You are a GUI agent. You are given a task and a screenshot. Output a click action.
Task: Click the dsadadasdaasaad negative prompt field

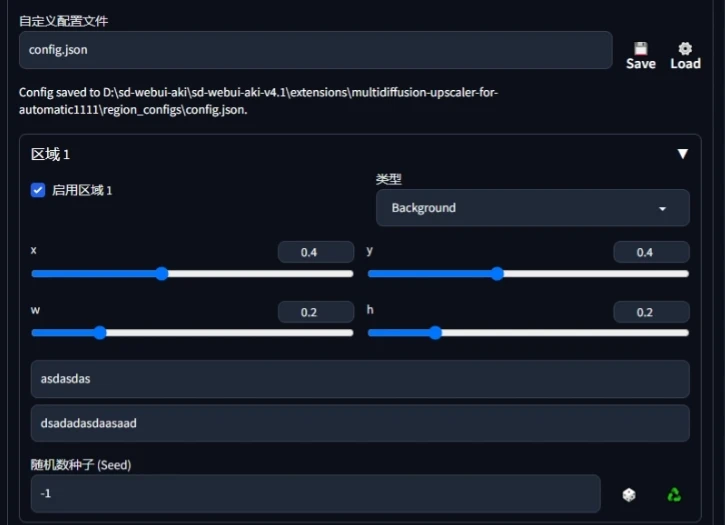[360, 423]
